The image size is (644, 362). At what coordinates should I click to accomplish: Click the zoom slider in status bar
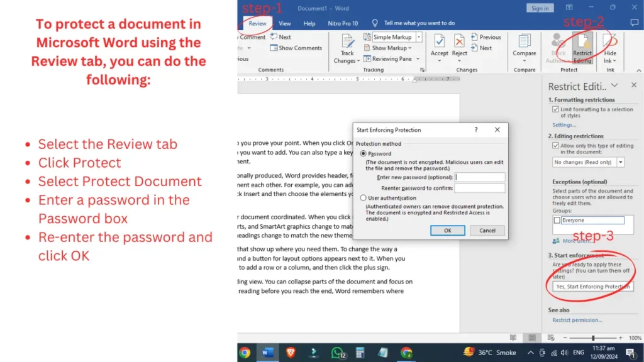pyautogui.click(x=593, y=338)
